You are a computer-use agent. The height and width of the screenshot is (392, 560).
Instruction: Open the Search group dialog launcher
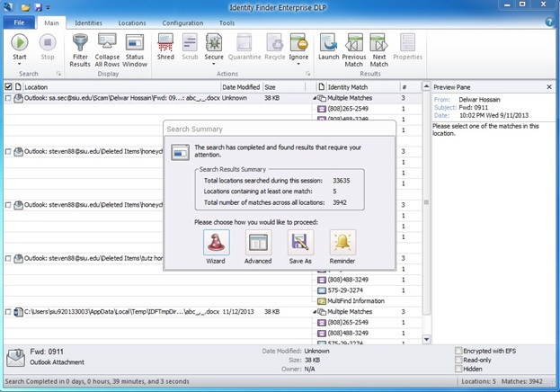point(58,74)
